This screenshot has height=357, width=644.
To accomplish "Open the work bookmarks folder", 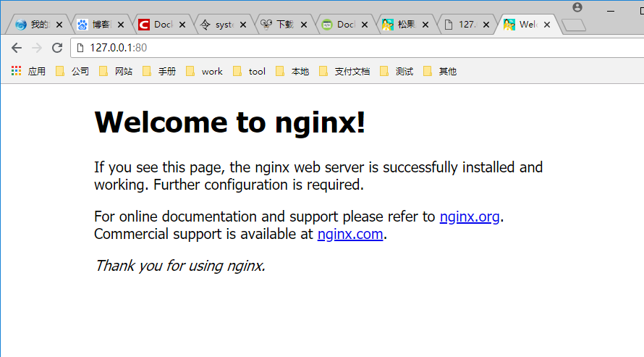I will pos(204,72).
